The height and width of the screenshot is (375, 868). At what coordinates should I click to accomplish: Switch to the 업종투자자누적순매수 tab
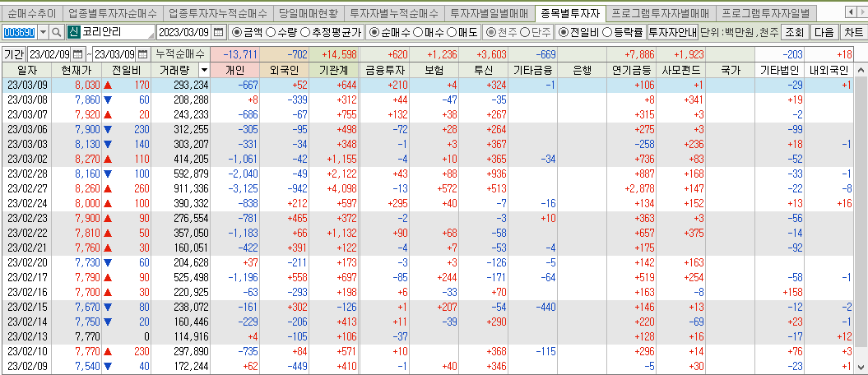point(218,12)
